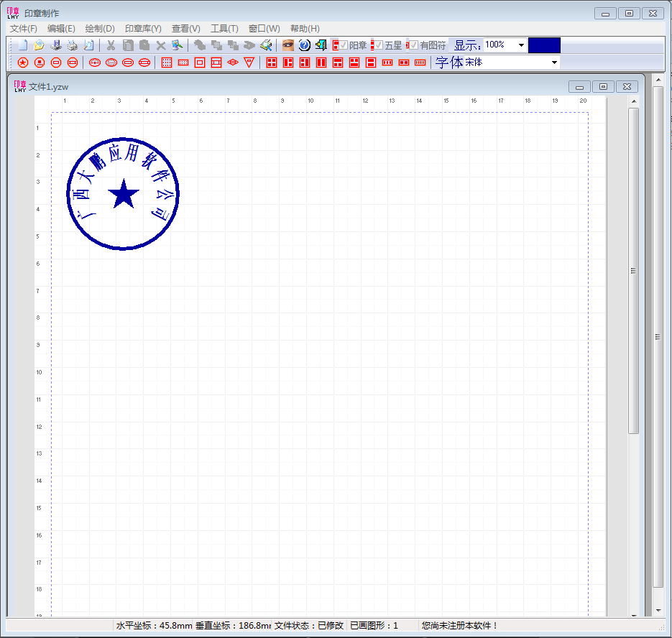Open the 帮助(H) menu
This screenshot has height=638, width=672.
[x=305, y=29]
